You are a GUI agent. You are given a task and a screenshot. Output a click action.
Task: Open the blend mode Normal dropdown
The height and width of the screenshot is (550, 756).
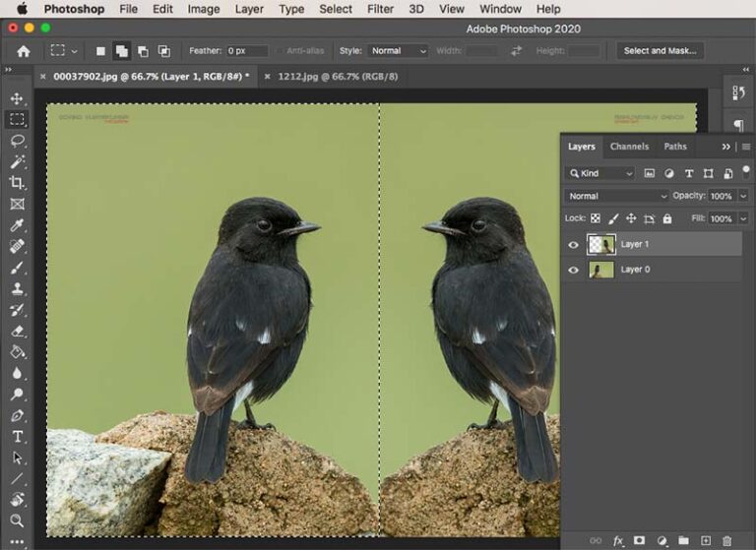[x=617, y=196]
